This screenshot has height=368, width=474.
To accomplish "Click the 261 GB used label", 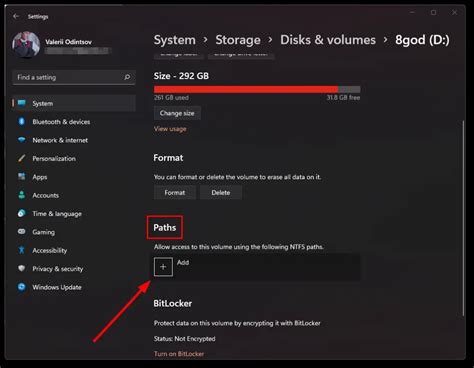I will (171, 98).
